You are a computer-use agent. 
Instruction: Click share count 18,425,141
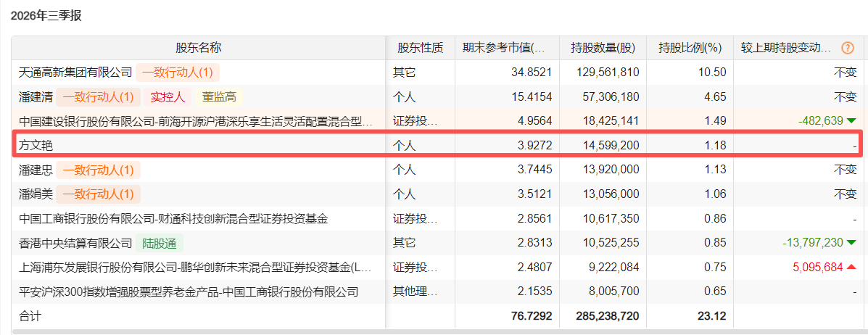point(609,120)
